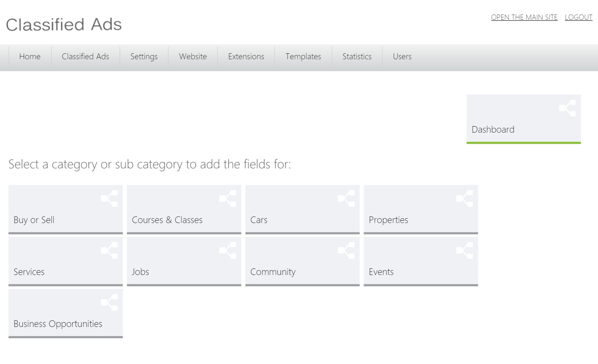Click the LOGOUT link

coord(578,17)
